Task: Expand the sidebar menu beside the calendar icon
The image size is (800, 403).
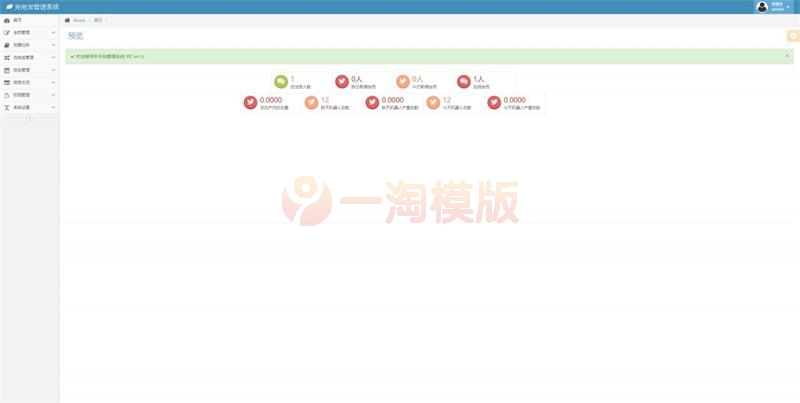Action: point(53,70)
